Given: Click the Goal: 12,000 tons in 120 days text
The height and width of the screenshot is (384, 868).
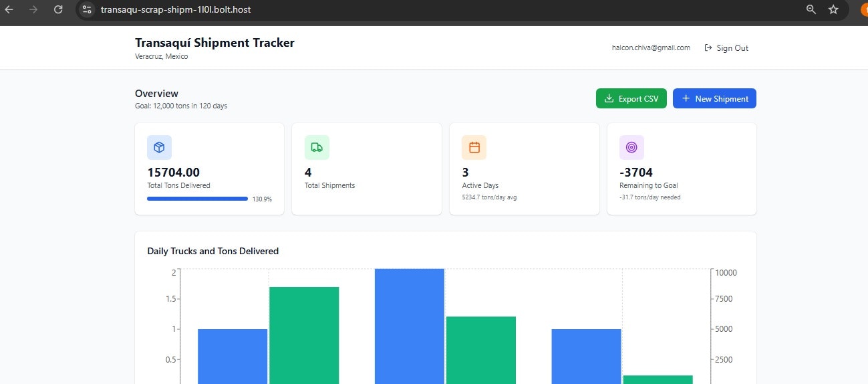Looking at the screenshot, I should click(x=181, y=106).
